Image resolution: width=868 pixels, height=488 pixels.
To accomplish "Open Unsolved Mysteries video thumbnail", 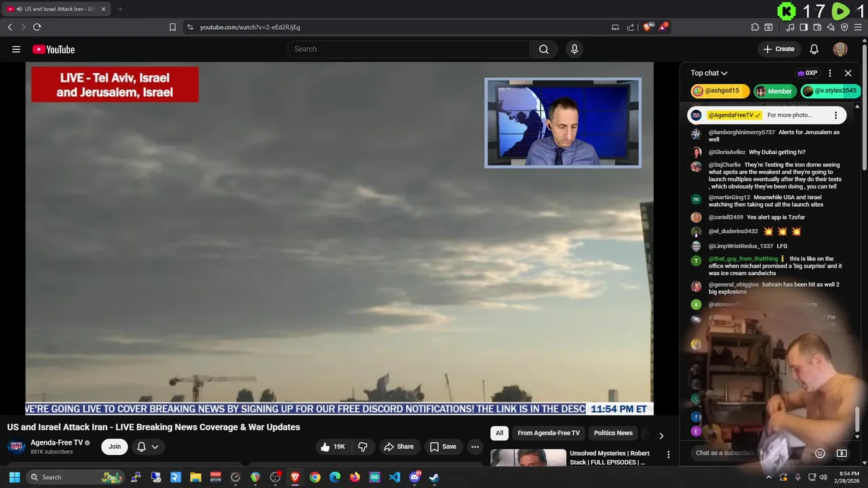I will coord(528,457).
